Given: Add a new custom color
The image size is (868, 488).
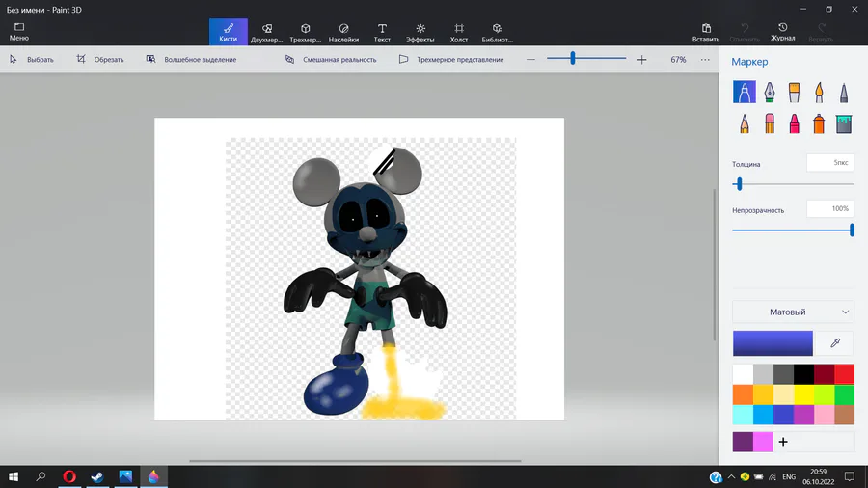Looking at the screenshot, I should tap(783, 442).
